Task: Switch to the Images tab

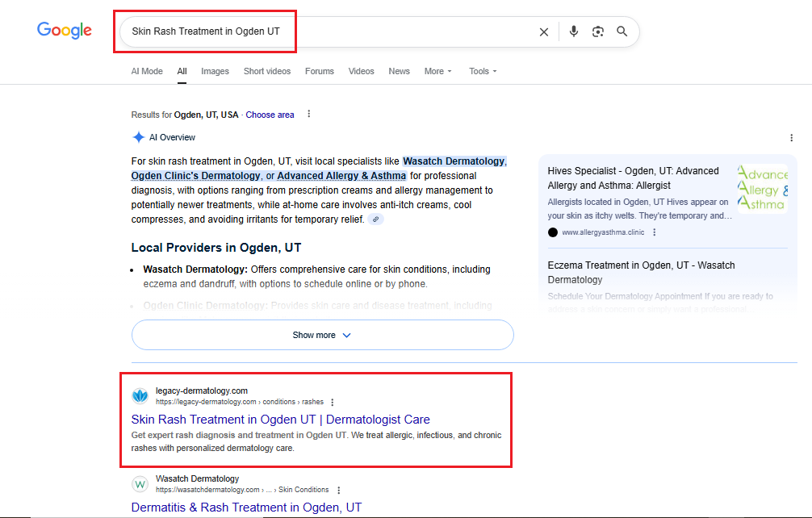Action: pos(215,71)
